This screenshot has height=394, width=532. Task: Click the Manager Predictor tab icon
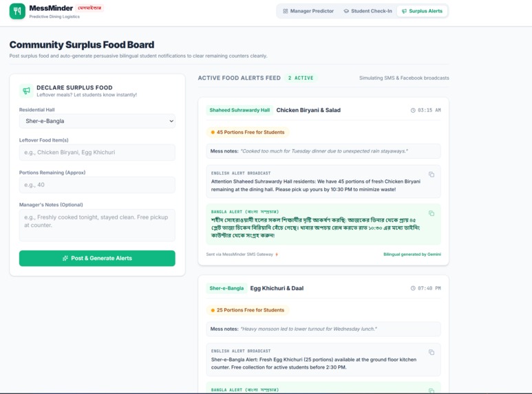[286, 11]
